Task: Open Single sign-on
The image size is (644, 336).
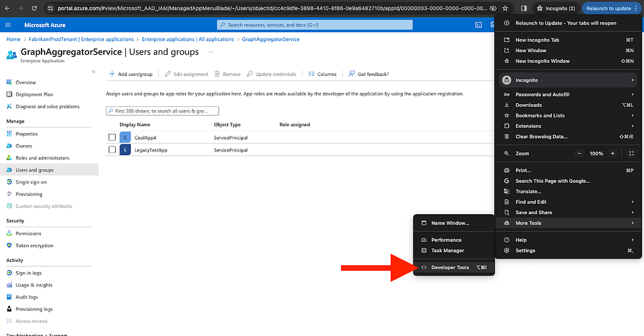Action: (31, 182)
